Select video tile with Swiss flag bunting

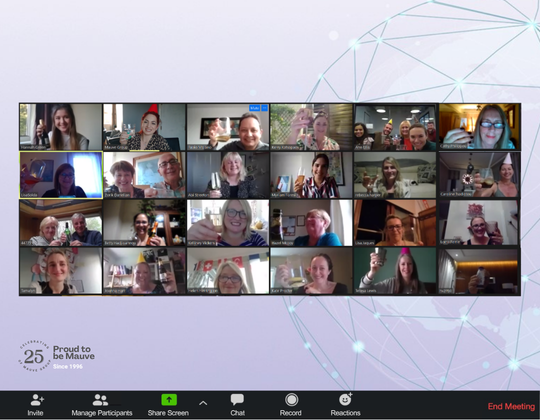click(228, 271)
